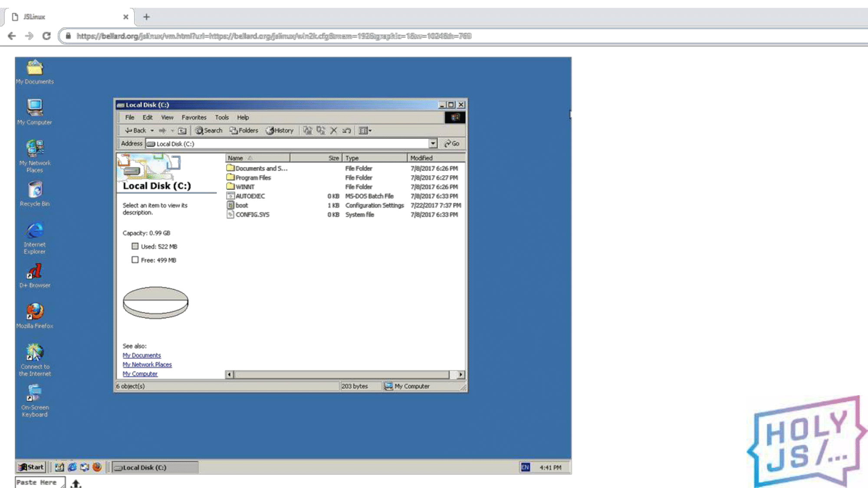Click Show Desktop quick launch icon
Screen dimensions: 868x488
(59, 467)
